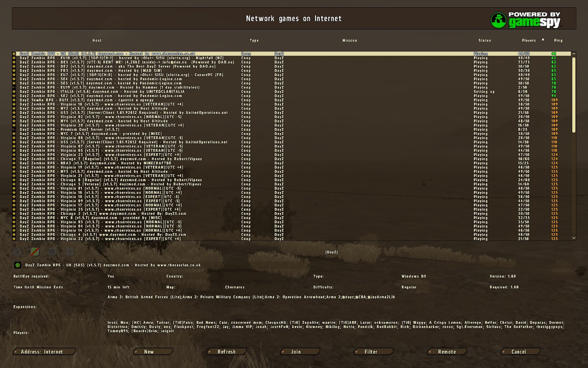Select the NYC 7 server provided by [MISC]
This screenshot has height=368, width=588.
(291, 134)
